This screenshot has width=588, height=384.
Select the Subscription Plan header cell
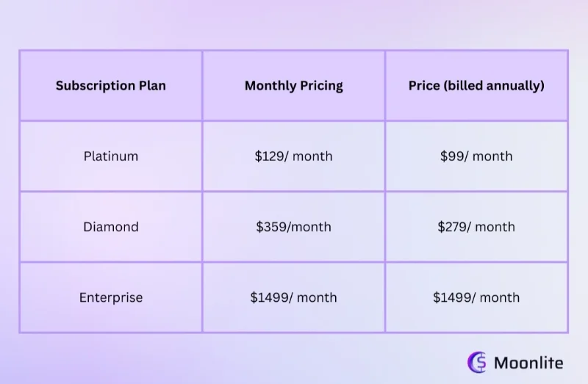click(111, 86)
